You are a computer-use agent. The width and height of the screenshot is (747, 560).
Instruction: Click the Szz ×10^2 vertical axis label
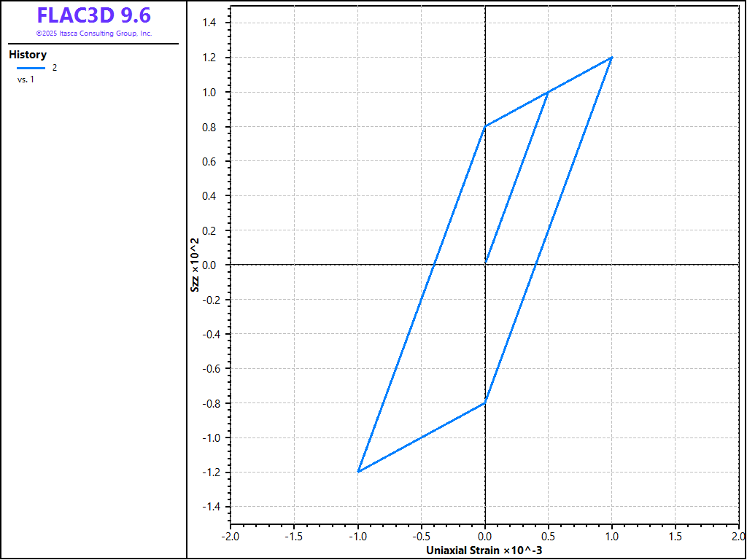pyautogui.click(x=195, y=265)
